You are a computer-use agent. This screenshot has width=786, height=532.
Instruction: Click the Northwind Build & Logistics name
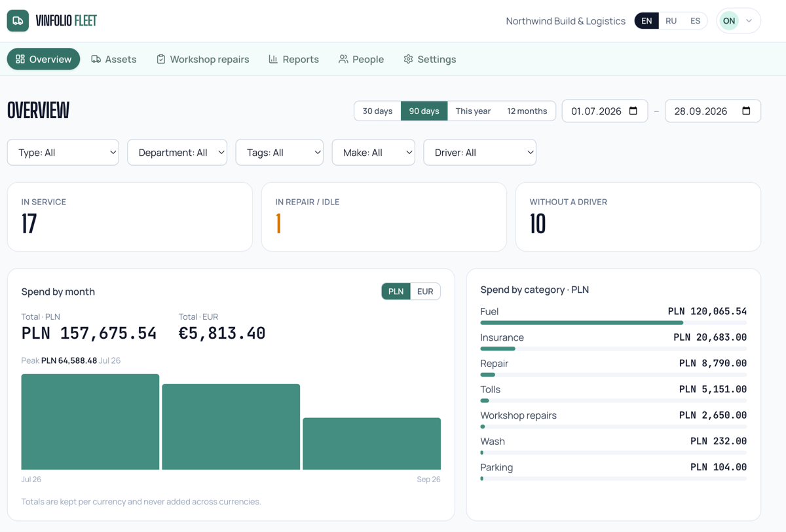(x=565, y=21)
